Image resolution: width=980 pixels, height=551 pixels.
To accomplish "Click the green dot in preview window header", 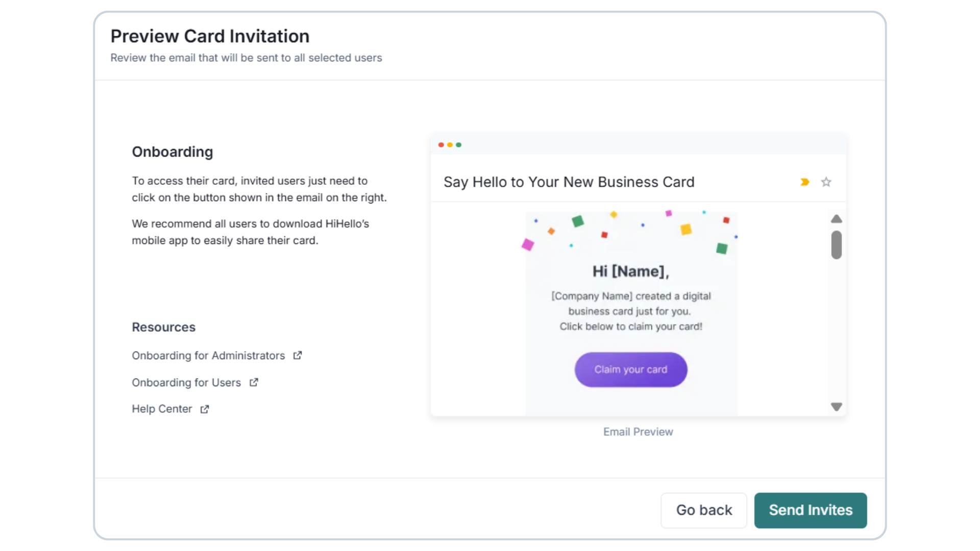I will (x=458, y=145).
